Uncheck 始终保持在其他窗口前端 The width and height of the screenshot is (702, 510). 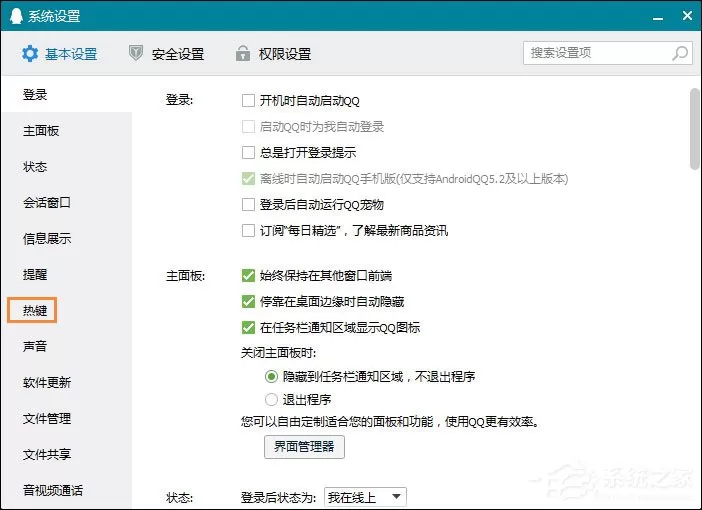click(x=248, y=275)
